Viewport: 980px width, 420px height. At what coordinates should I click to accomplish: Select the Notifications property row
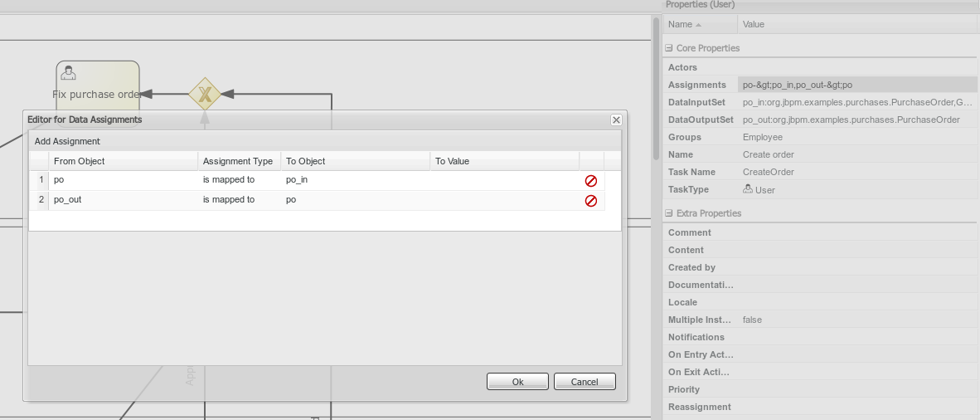820,338
